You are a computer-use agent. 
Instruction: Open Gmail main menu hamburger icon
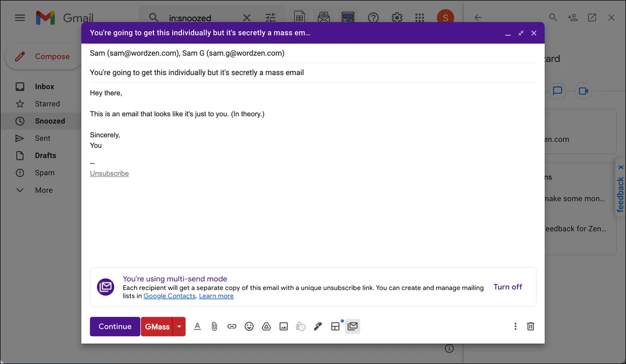pos(20,18)
